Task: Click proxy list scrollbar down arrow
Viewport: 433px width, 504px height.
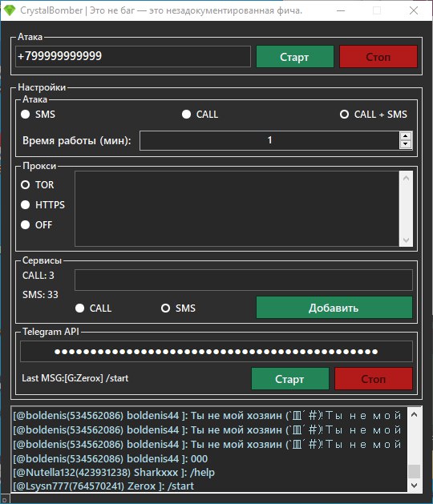Action: [406, 240]
